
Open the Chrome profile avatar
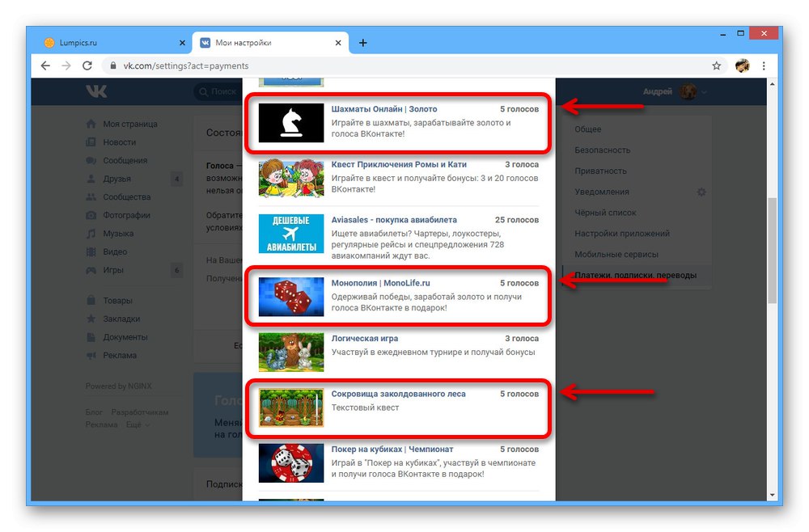742,65
